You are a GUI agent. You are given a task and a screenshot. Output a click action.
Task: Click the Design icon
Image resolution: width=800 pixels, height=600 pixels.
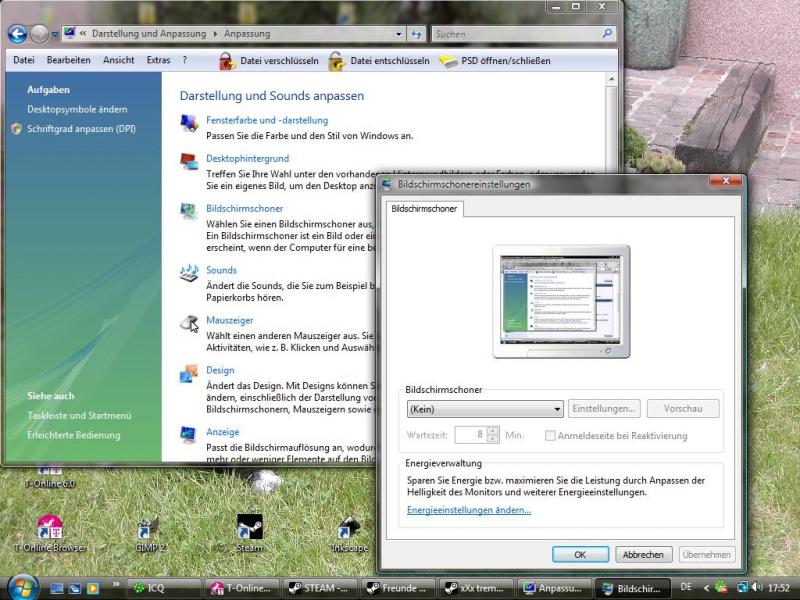point(188,373)
